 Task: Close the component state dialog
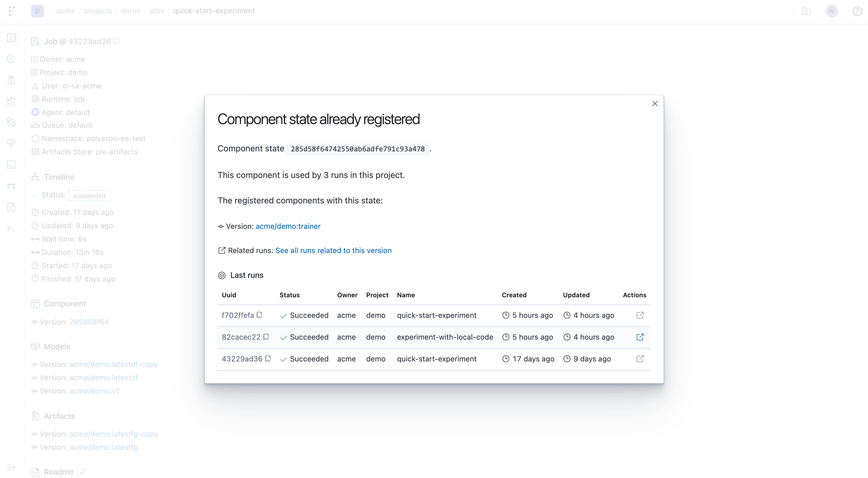click(x=655, y=104)
